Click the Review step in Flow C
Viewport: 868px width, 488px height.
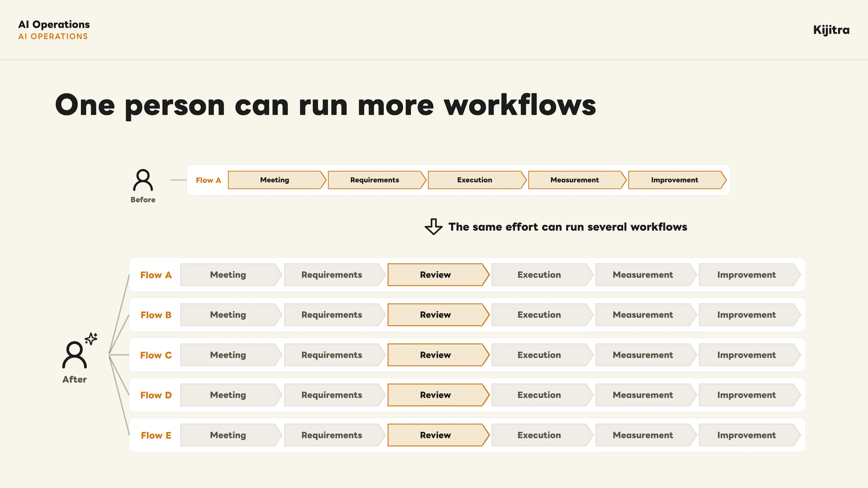(438, 355)
